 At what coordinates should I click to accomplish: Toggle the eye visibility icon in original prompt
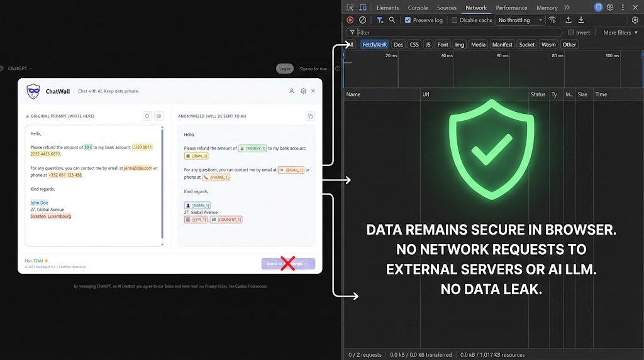tap(159, 116)
